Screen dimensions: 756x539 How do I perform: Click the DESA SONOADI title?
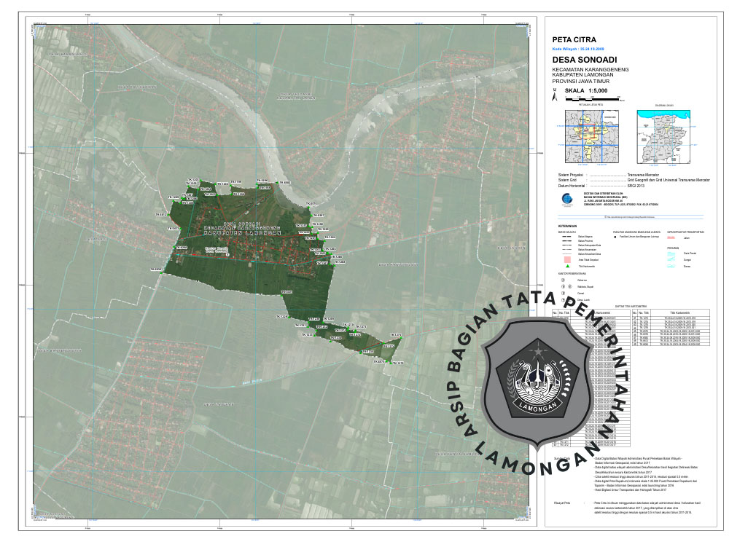tap(581, 59)
